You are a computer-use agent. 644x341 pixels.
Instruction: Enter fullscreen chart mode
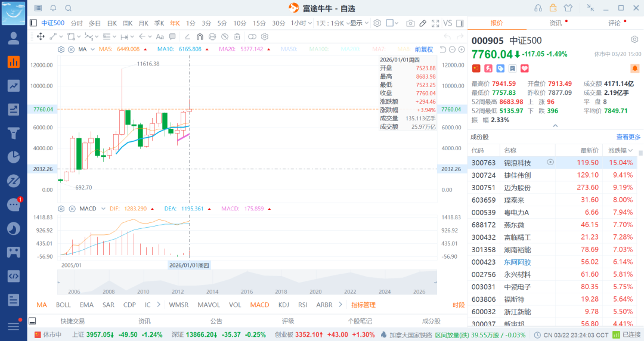coord(435,23)
